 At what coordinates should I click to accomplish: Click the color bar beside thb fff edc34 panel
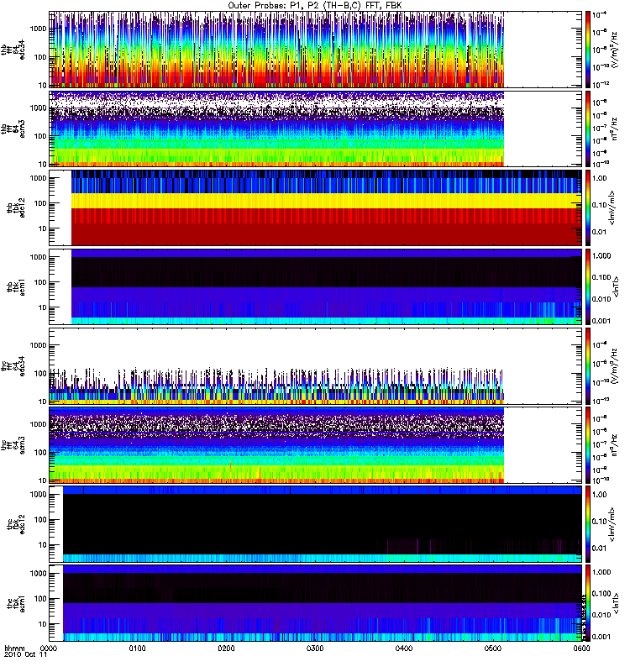588,50
